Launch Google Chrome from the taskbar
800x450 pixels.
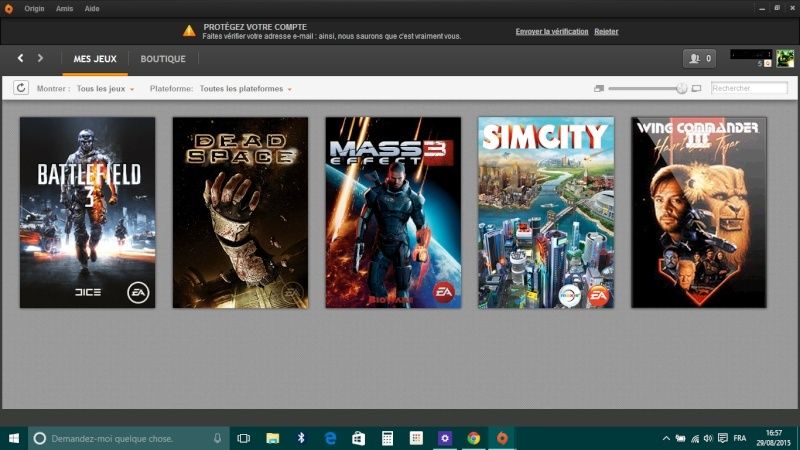[473, 438]
